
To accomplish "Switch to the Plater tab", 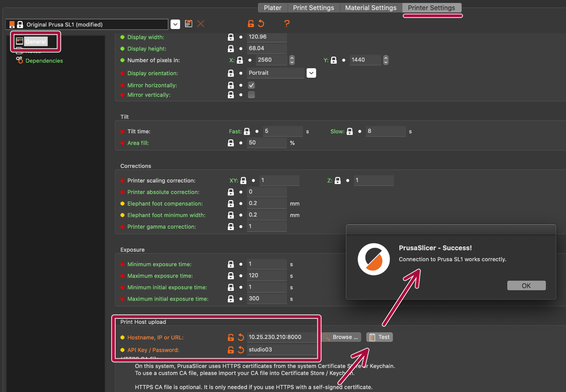I will pos(272,8).
